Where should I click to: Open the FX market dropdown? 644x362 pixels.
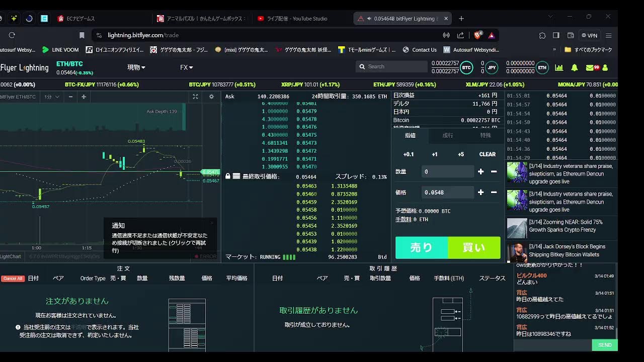click(x=186, y=67)
